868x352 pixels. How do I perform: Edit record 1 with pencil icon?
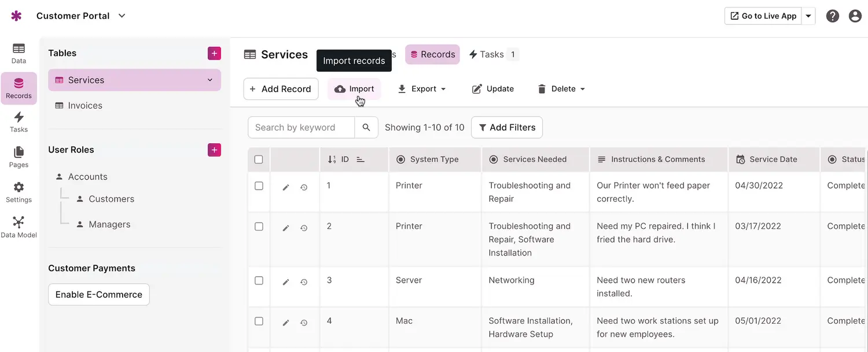(x=285, y=187)
